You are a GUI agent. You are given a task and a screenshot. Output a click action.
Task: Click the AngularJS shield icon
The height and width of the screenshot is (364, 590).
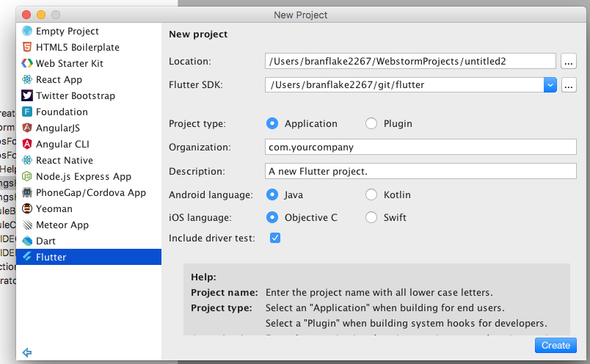(x=27, y=128)
